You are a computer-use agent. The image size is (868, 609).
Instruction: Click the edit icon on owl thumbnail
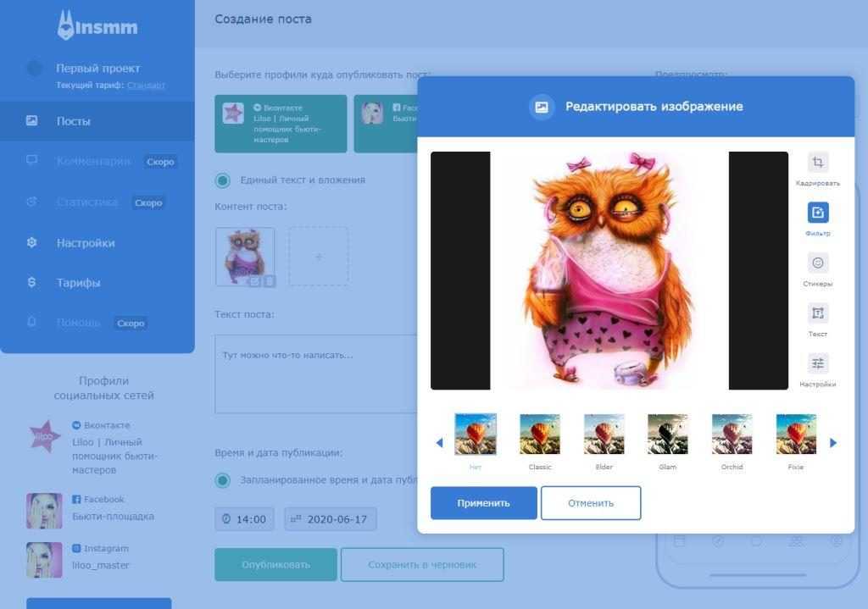coord(255,281)
